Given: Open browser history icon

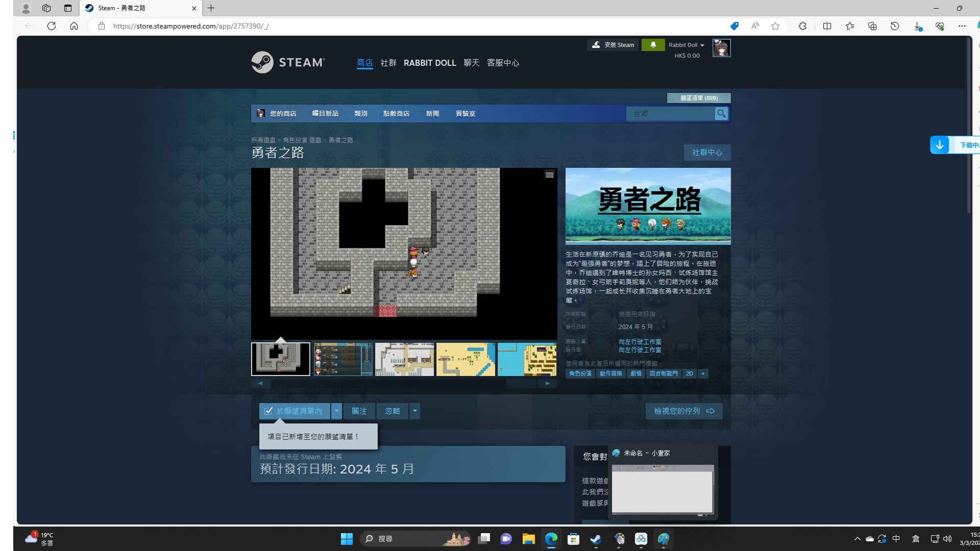Looking at the screenshot, I should (x=895, y=26).
